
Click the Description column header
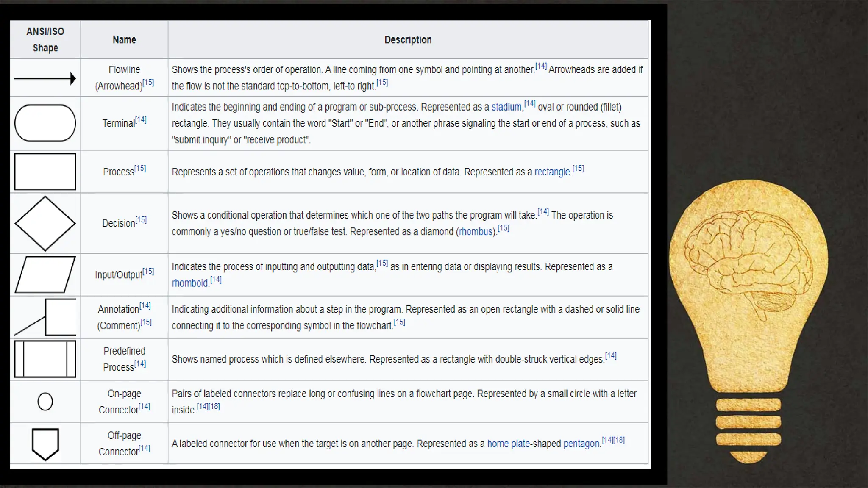[408, 40]
